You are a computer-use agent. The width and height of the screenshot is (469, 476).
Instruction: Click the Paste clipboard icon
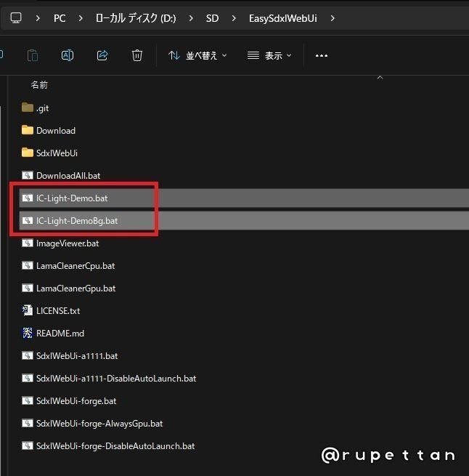tap(33, 55)
